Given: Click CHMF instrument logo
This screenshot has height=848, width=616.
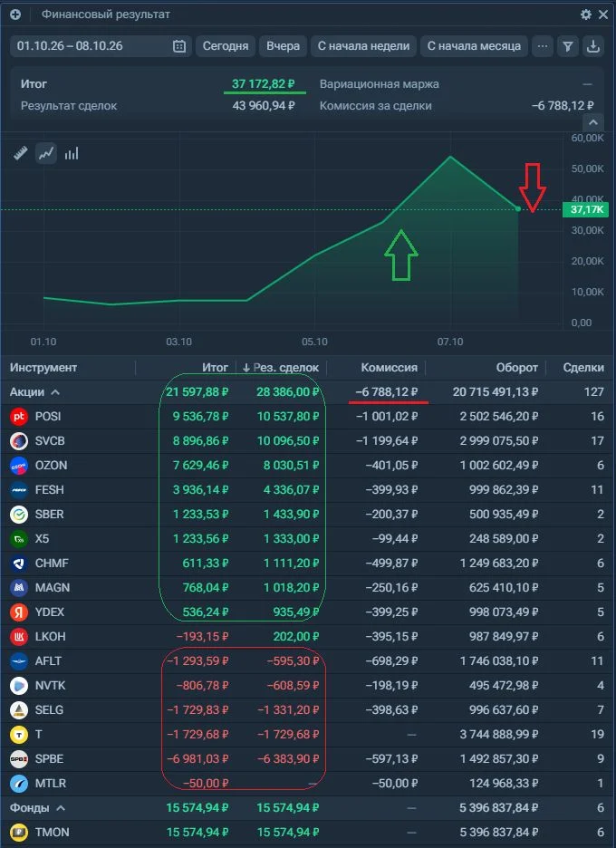Looking at the screenshot, I should [19, 563].
